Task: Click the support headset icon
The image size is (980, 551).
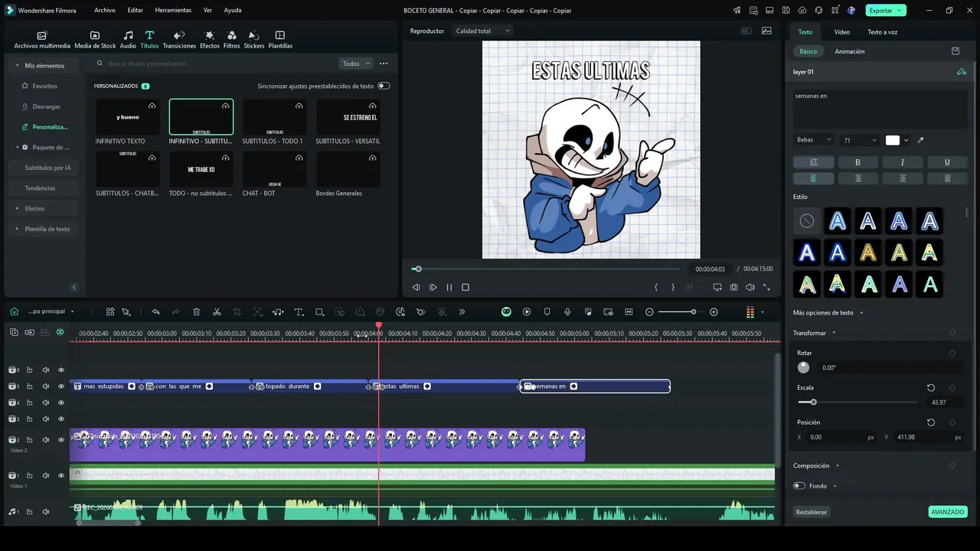Action: (818, 11)
